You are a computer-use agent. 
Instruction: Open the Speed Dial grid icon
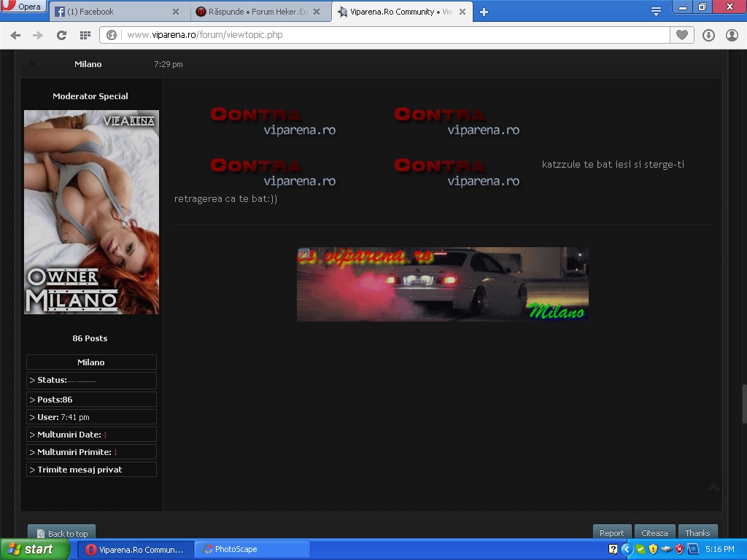[x=85, y=35]
